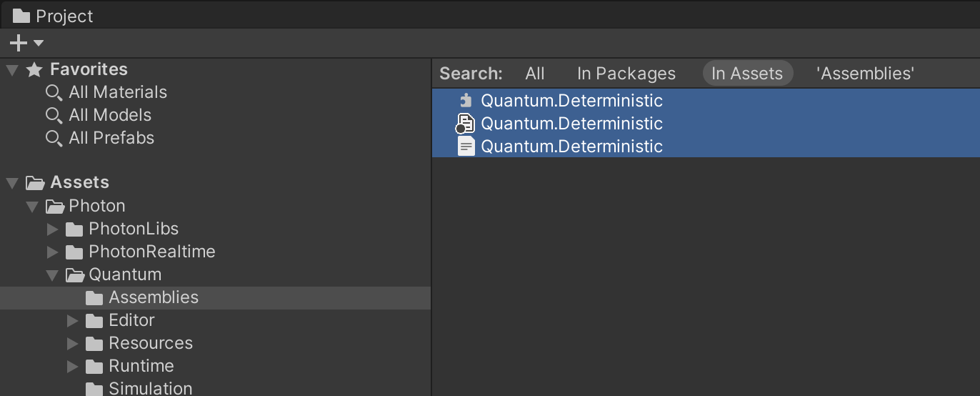980x396 pixels.
Task: Open the plus create asset dropdown
Action: click(26, 44)
